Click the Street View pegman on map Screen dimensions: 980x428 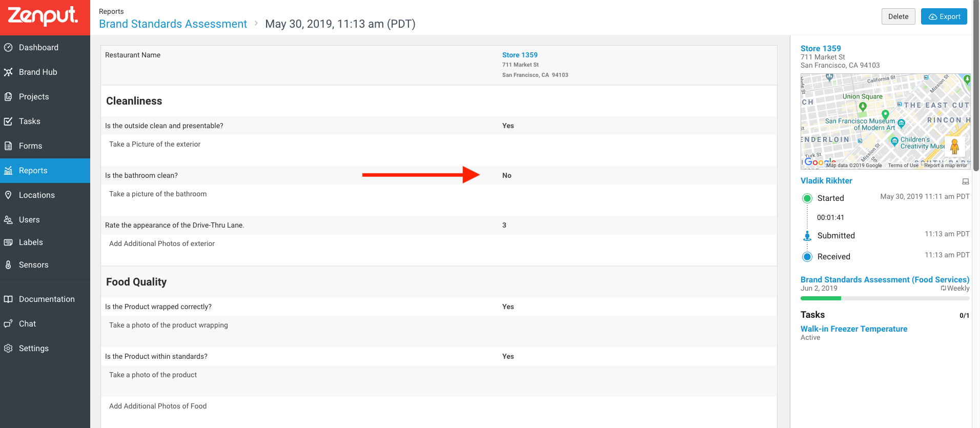point(954,147)
